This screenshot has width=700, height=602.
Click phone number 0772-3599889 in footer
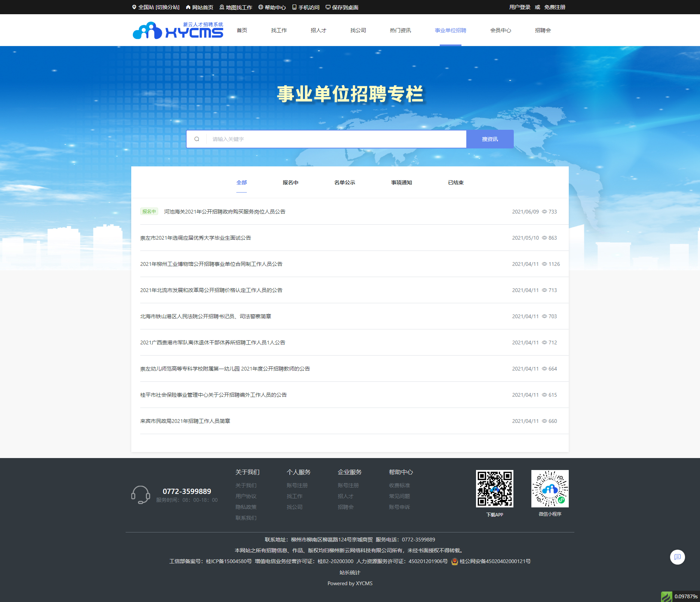click(187, 491)
